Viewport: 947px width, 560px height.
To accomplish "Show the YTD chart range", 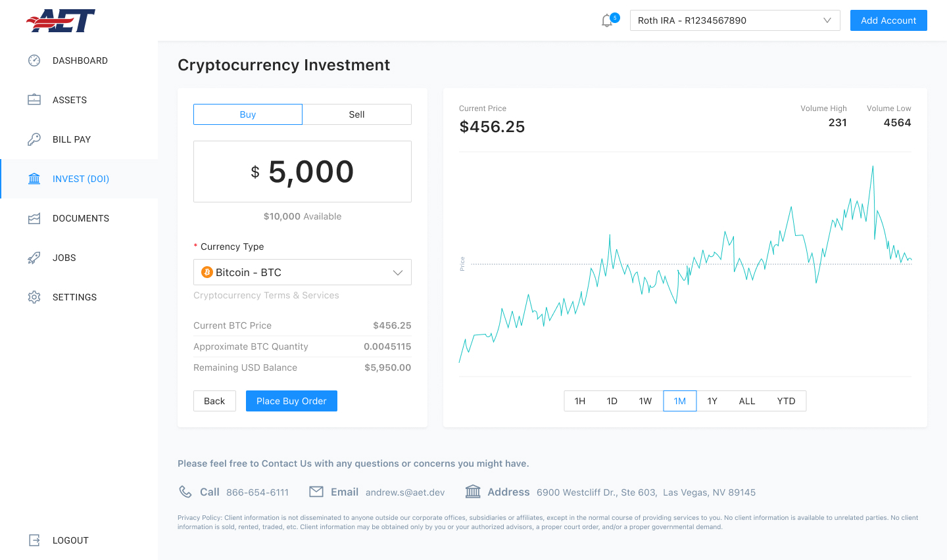I will [x=786, y=401].
